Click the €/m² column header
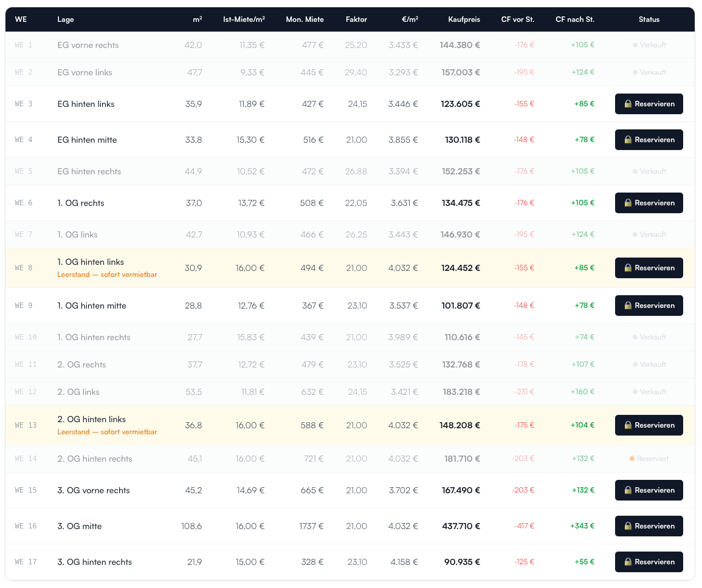Viewport: 702px width, 588px height. 410,19
